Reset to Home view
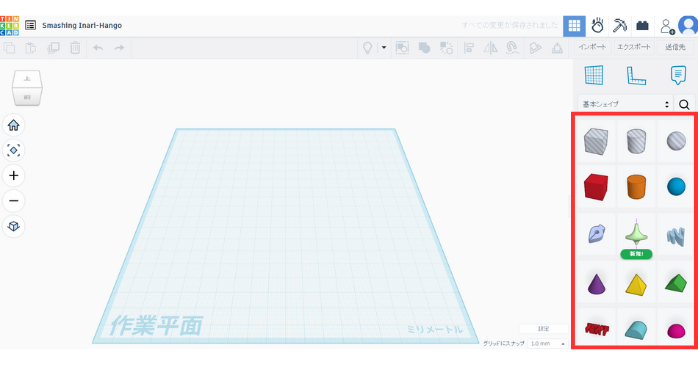Screen dimensions: 698x365 pyautogui.click(x=13, y=125)
